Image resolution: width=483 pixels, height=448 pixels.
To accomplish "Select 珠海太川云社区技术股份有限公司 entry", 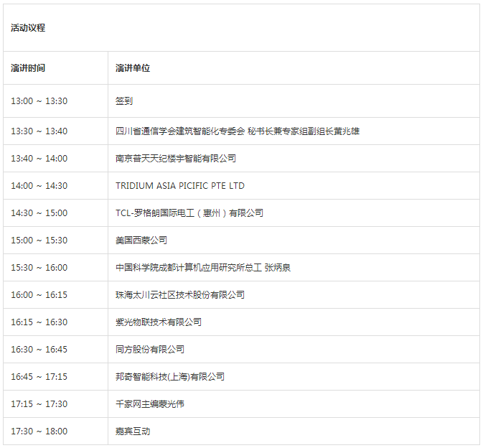I will (180, 295).
